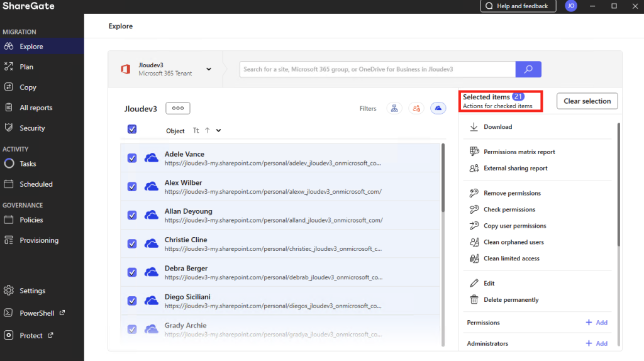This screenshot has height=361, width=644.
Task: Click Adele Vance OneDrive cloud icon
Action: (x=151, y=158)
